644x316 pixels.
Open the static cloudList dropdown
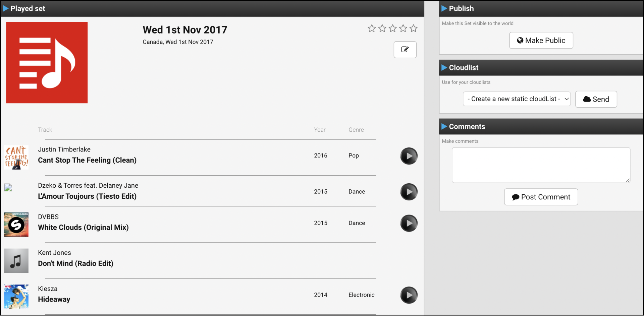click(517, 99)
